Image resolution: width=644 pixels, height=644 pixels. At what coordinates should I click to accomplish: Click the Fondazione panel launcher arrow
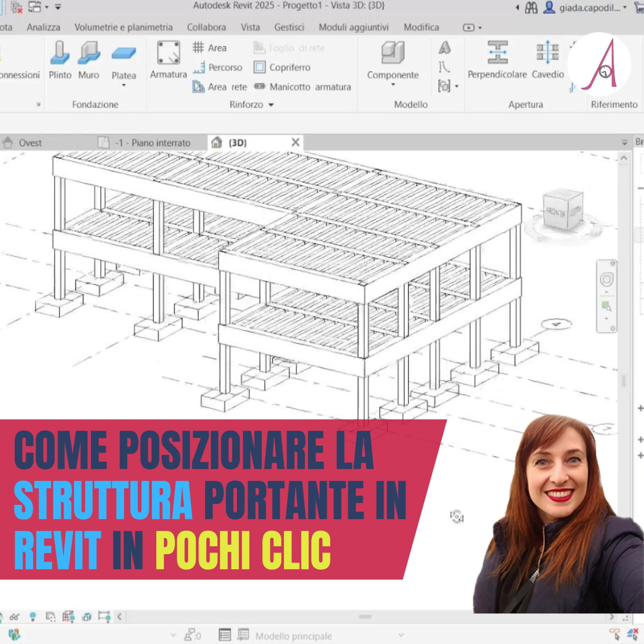click(x=38, y=104)
